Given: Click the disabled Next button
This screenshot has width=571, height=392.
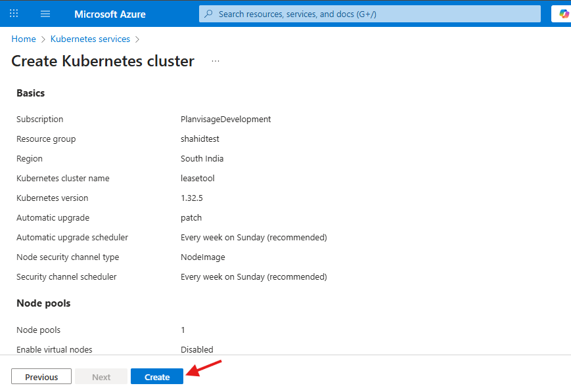Looking at the screenshot, I should [x=101, y=376].
